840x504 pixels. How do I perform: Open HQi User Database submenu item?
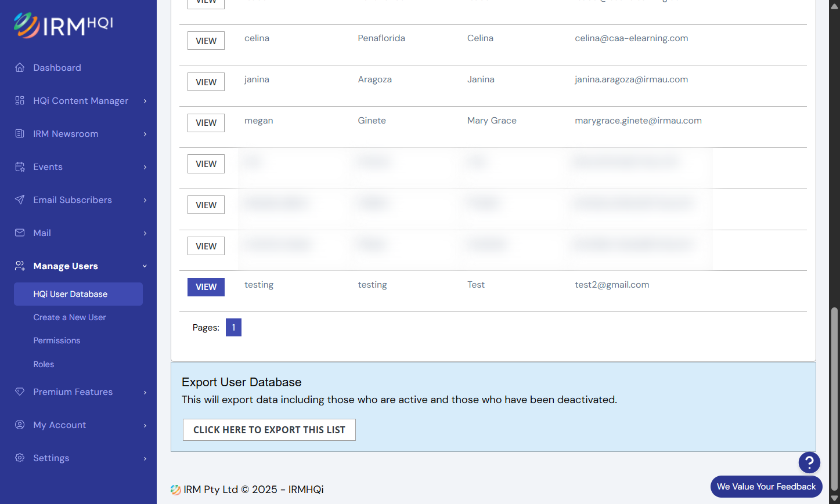click(x=78, y=294)
